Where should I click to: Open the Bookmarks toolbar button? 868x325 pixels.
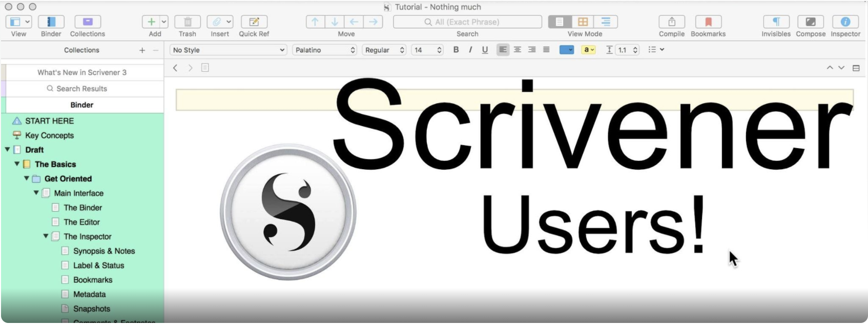(708, 22)
